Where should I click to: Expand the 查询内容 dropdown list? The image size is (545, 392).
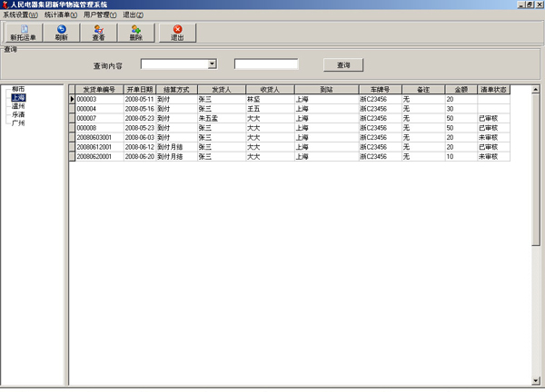[x=212, y=64]
